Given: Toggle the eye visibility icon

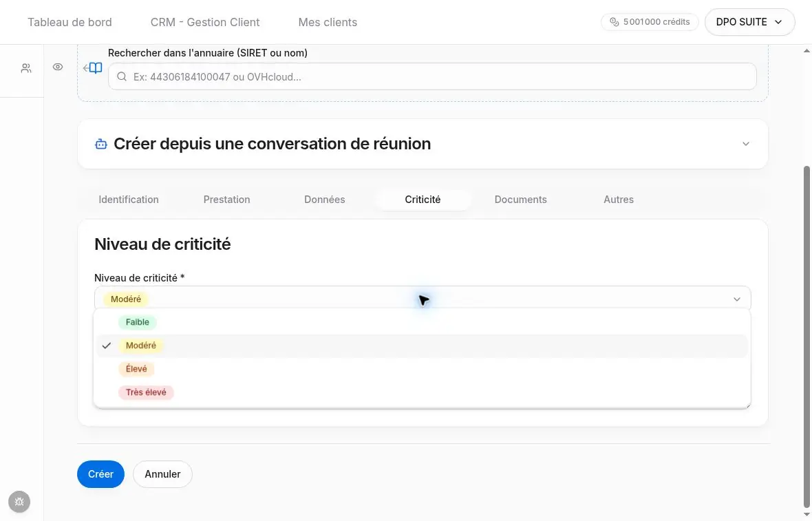Looking at the screenshot, I should pos(58,67).
